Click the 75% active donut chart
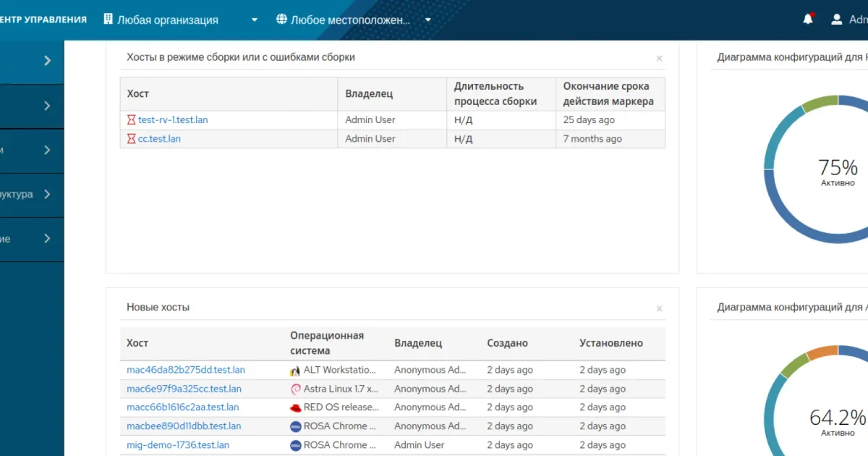Viewport: 868px width, 456px height. point(838,169)
